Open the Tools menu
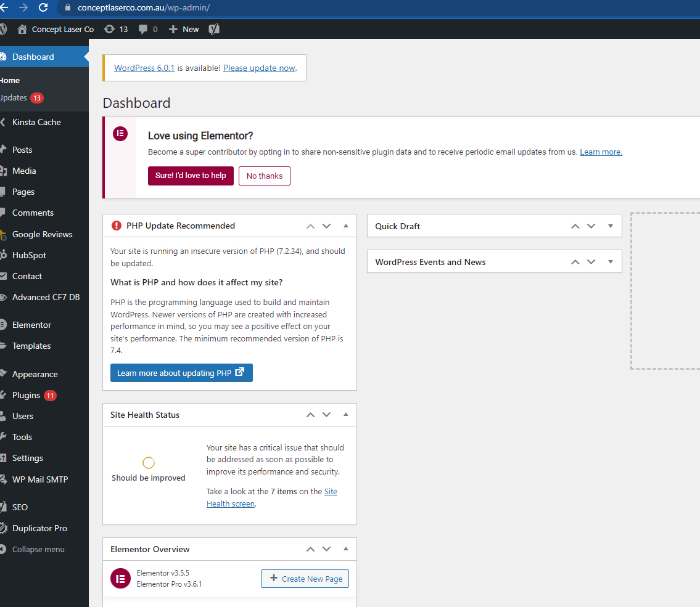 coord(44,437)
